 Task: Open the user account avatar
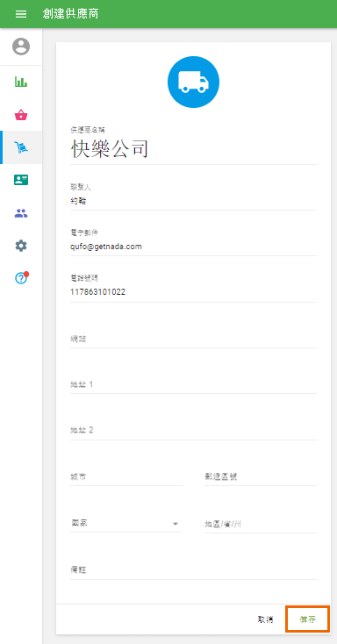(21, 47)
